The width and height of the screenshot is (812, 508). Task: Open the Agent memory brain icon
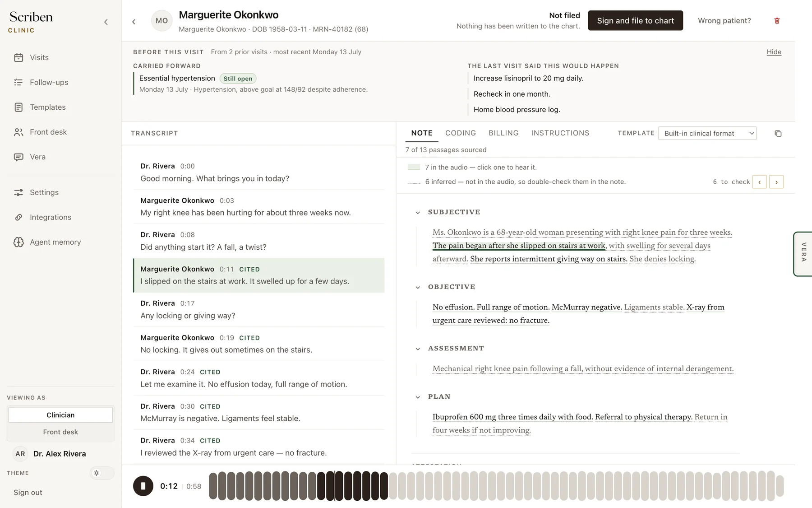(x=18, y=242)
